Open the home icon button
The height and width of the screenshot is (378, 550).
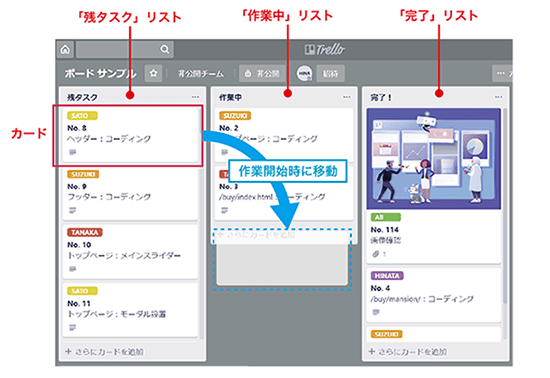[66, 49]
